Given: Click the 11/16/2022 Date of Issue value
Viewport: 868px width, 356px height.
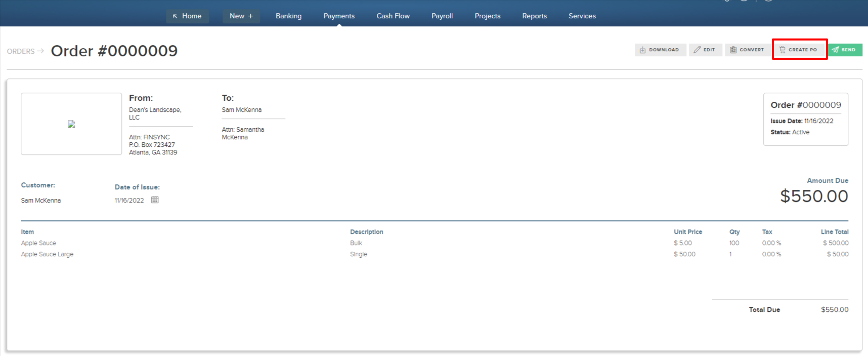Looking at the screenshot, I should coord(129,201).
